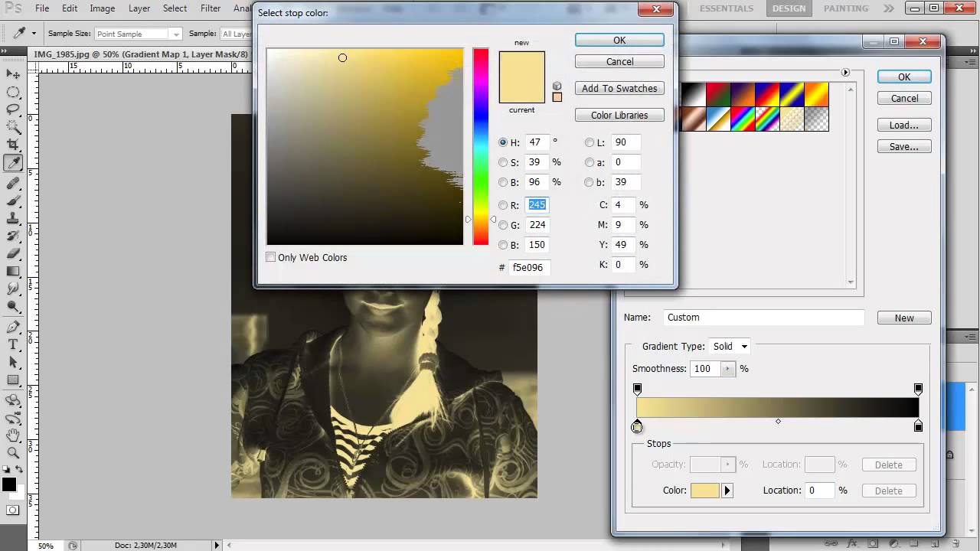Select the Move tool

pos(13,74)
